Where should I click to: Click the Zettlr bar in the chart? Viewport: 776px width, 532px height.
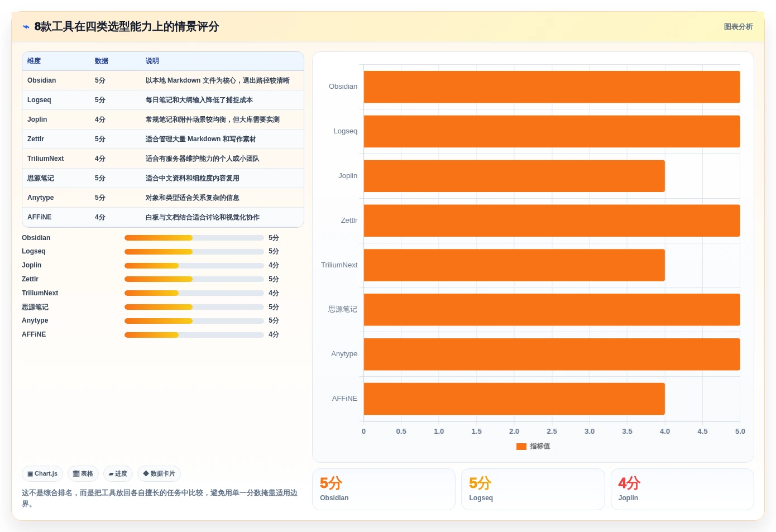tap(552, 221)
